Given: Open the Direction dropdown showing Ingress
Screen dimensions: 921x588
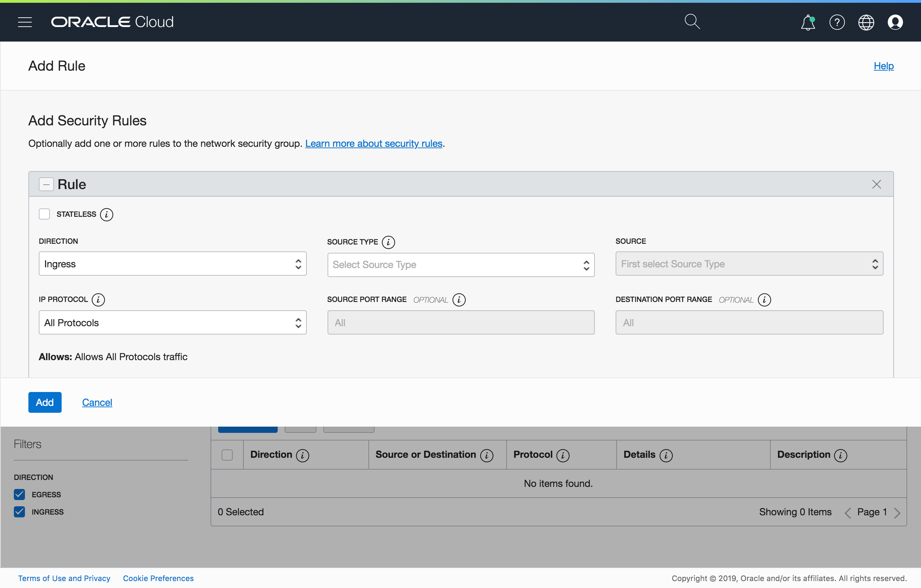Looking at the screenshot, I should (x=172, y=264).
